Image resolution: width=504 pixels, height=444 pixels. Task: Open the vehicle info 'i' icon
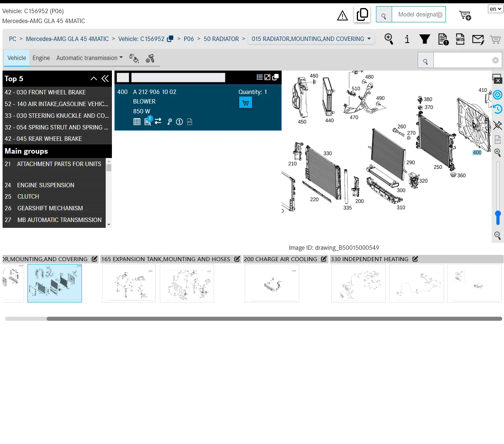pos(407,39)
